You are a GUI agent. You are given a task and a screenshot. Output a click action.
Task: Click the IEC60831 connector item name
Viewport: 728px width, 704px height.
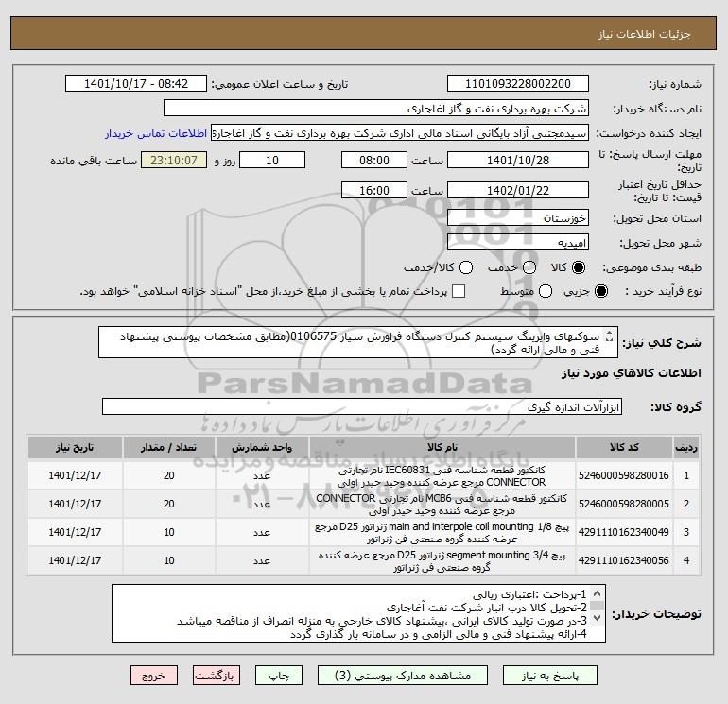(x=442, y=476)
